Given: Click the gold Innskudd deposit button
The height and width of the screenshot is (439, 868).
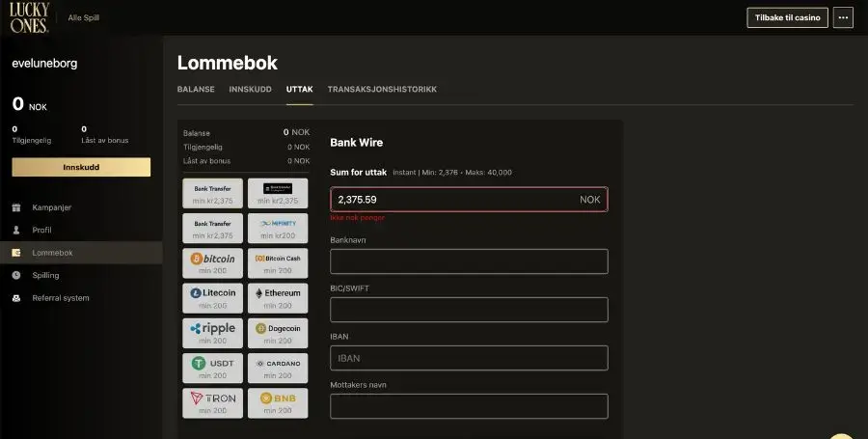Looking at the screenshot, I should click(x=81, y=167).
